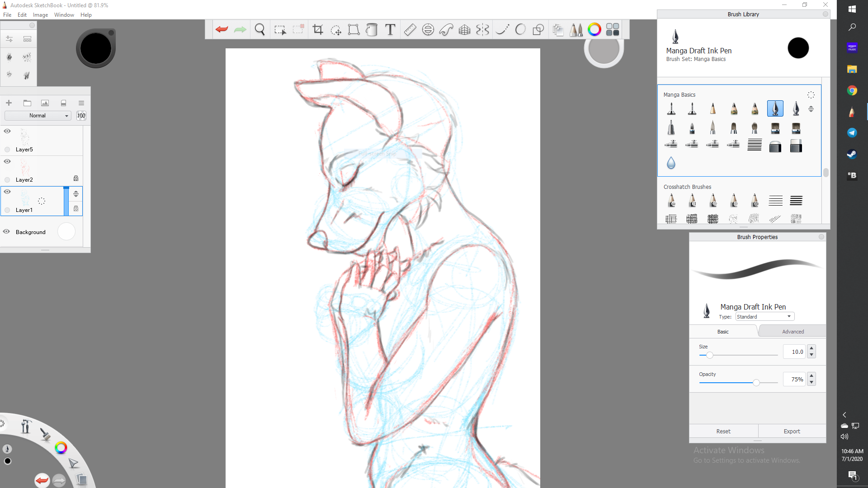Image resolution: width=868 pixels, height=488 pixels.
Task: Click the Export brush button
Action: pos(792,432)
